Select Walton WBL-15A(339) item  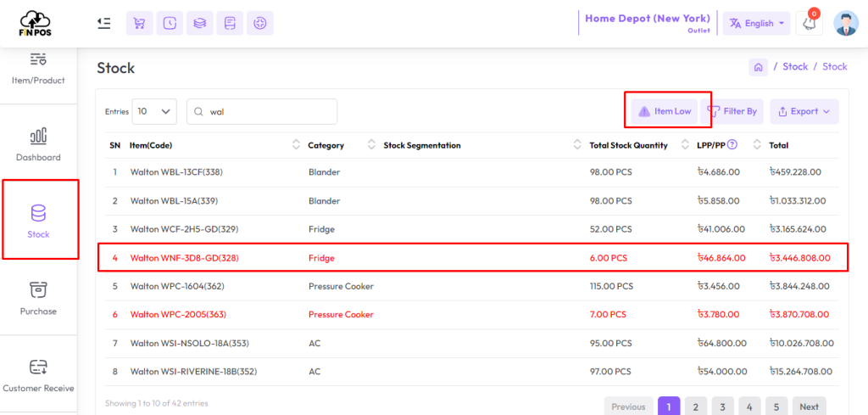[174, 200]
